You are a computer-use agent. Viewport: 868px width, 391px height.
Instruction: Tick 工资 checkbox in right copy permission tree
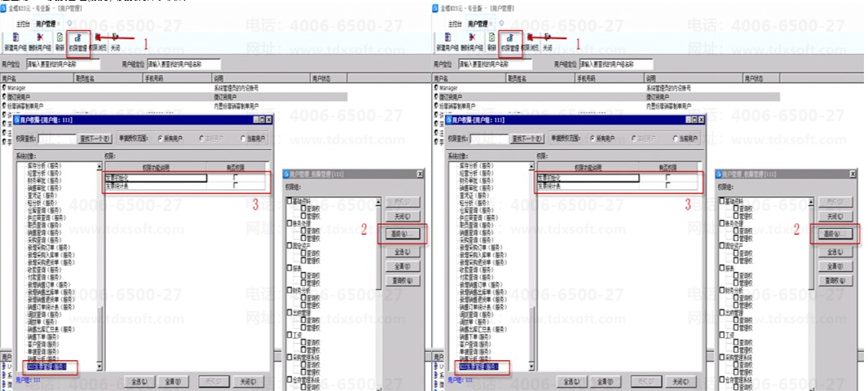(722, 335)
